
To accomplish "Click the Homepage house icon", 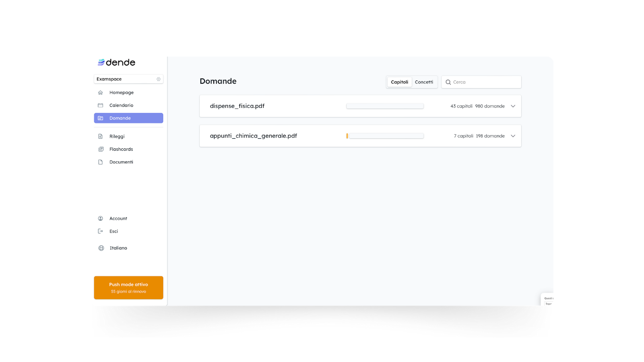I will pyautogui.click(x=101, y=93).
